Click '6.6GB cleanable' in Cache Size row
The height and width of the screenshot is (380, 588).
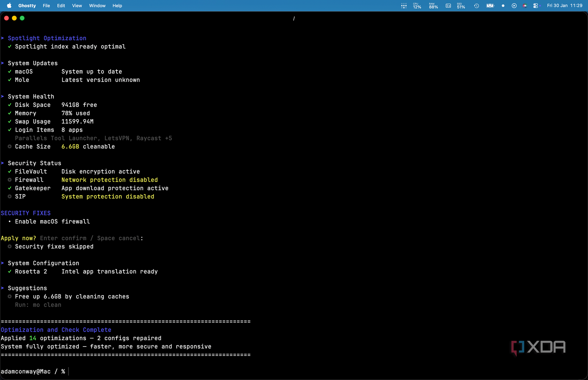pos(88,146)
